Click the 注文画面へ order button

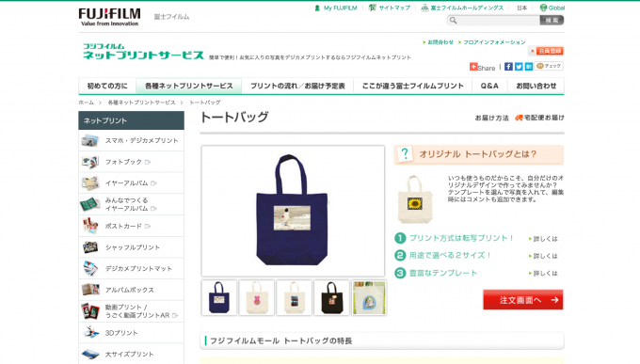[x=523, y=300]
